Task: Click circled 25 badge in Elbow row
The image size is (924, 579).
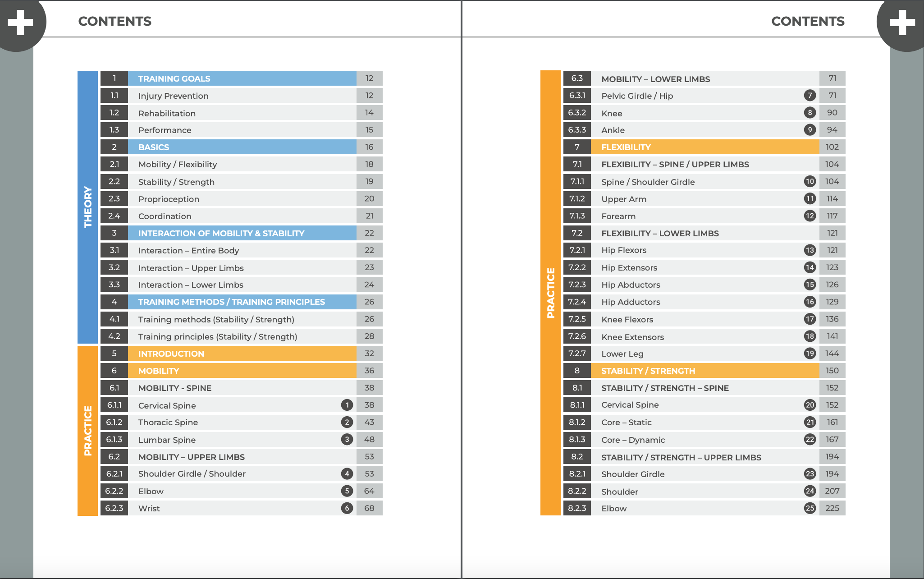Action: point(810,508)
